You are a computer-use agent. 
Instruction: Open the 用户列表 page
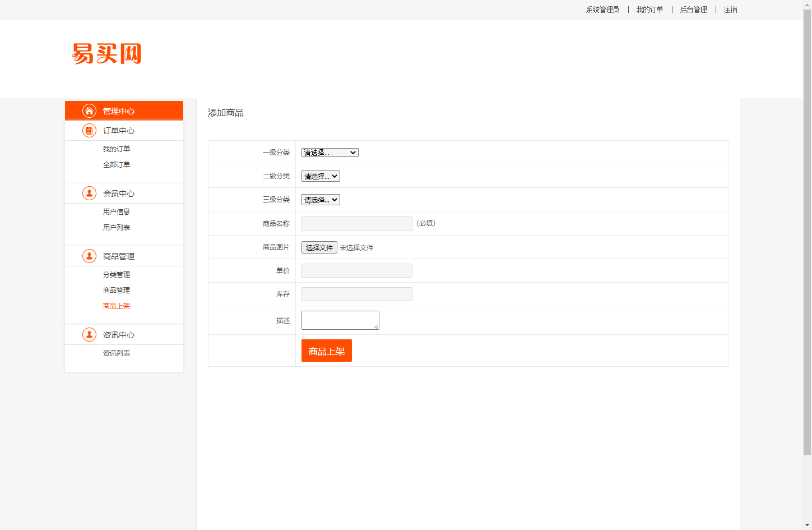click(x=116, y=227)
